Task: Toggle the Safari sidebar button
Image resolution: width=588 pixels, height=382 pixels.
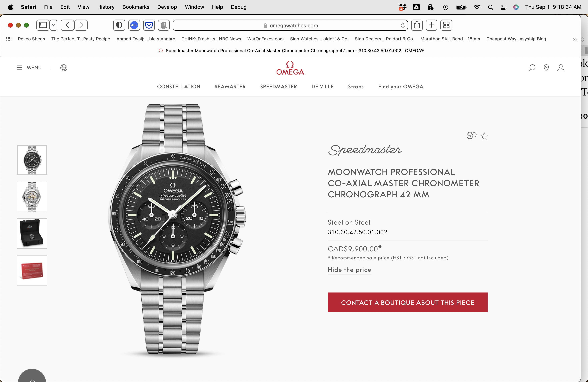Action: 43,25
